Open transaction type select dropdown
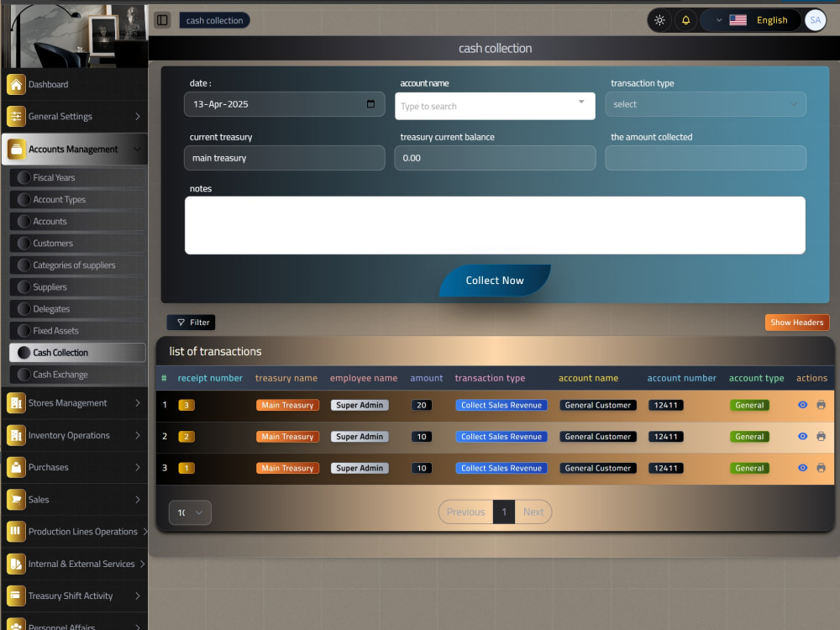The height and width of the screenshot is (630, 840). tap(705, 104)
